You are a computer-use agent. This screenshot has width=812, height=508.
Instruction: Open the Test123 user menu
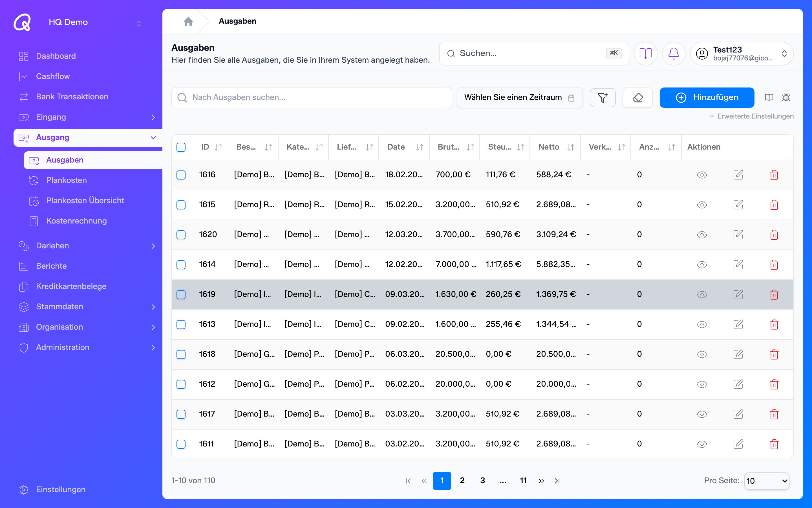pos(742,53)
